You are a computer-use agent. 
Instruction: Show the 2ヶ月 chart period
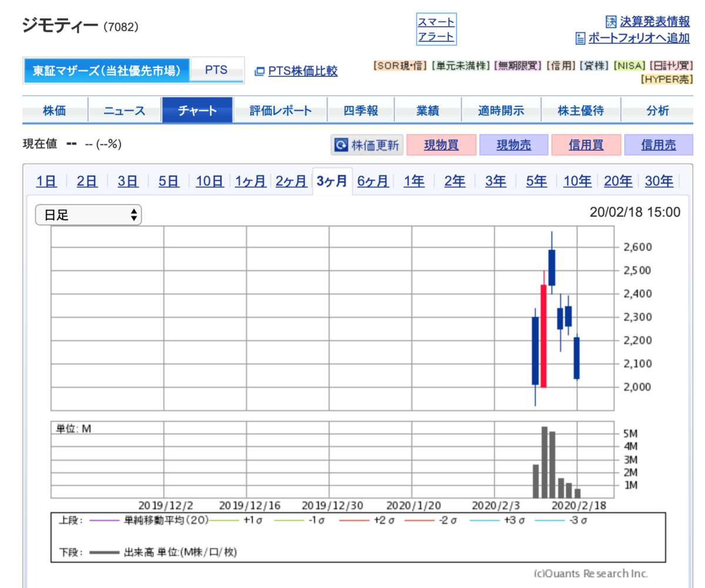pos(291,182)
